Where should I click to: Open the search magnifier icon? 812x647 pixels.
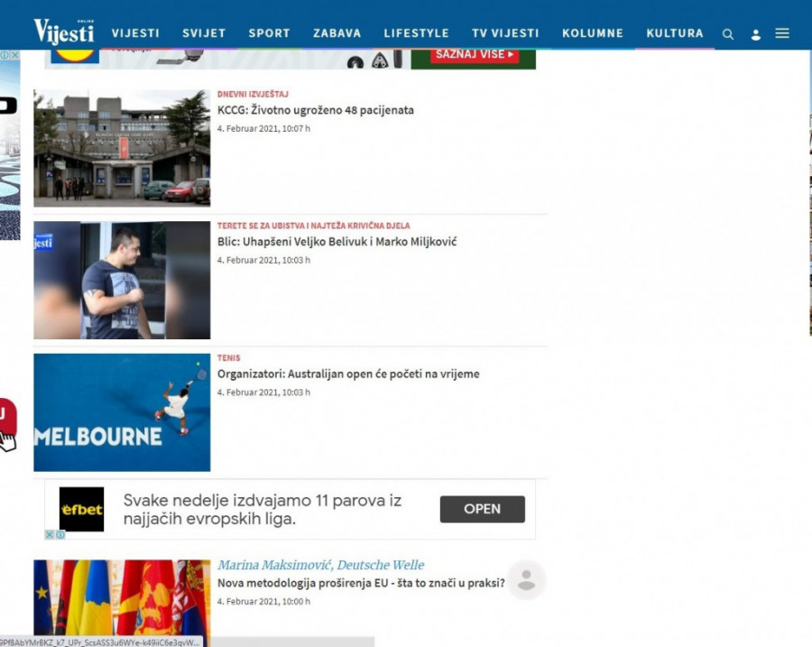728,34
